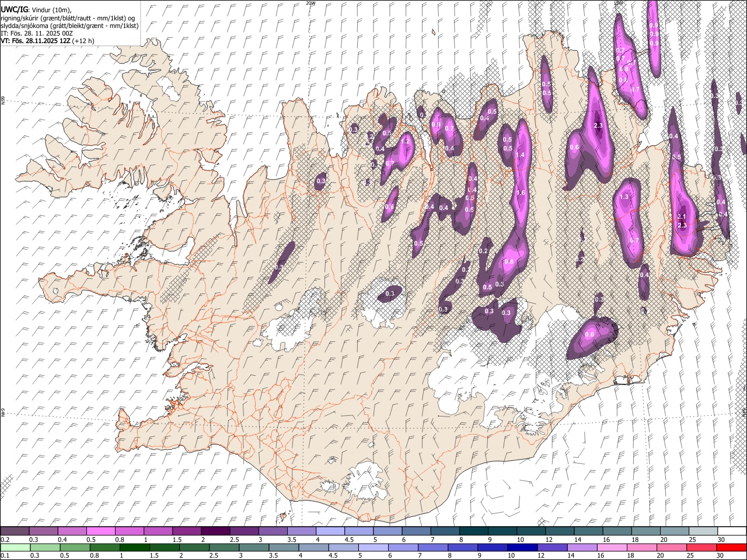Click the '4.5' label in top legend row
Image resolution: width=747 pixels, height=560 pixels.
click(349, 540)
